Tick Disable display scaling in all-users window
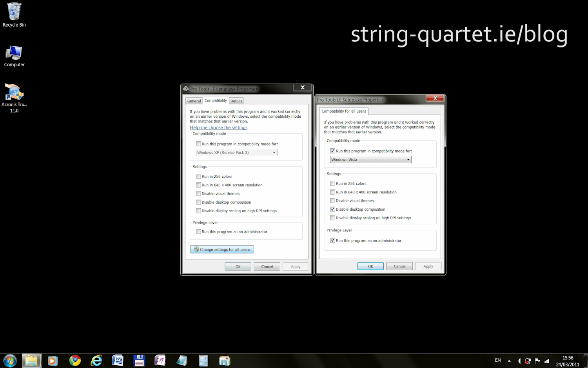The width and height of the screenshot is (588, 368). pyautogui.click(x=332, y=218)
